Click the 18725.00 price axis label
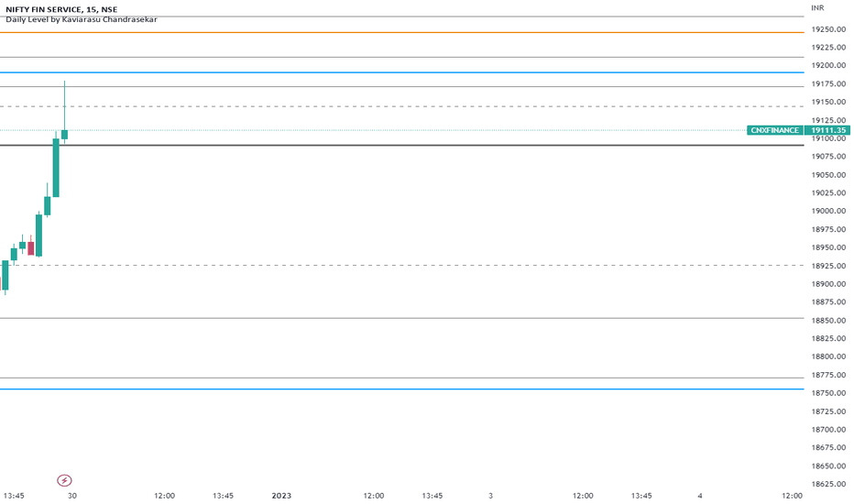 tap(828, 411)
